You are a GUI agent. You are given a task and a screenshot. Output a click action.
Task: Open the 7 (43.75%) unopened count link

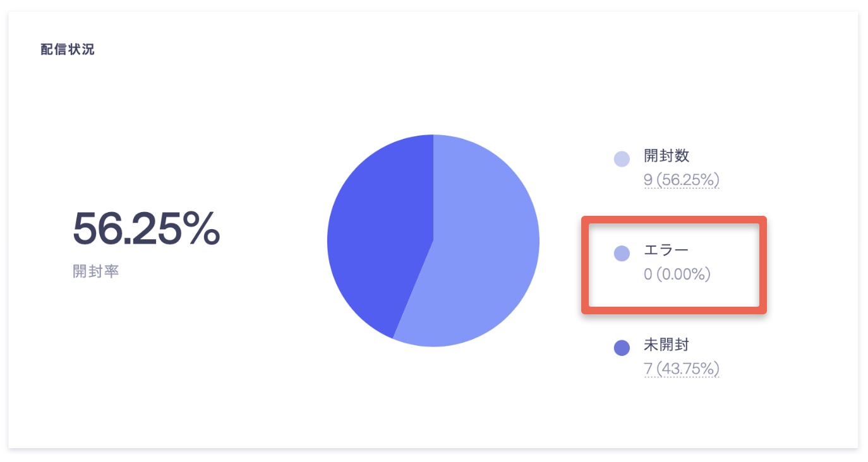pyautogui.click(x=682, y=369)
